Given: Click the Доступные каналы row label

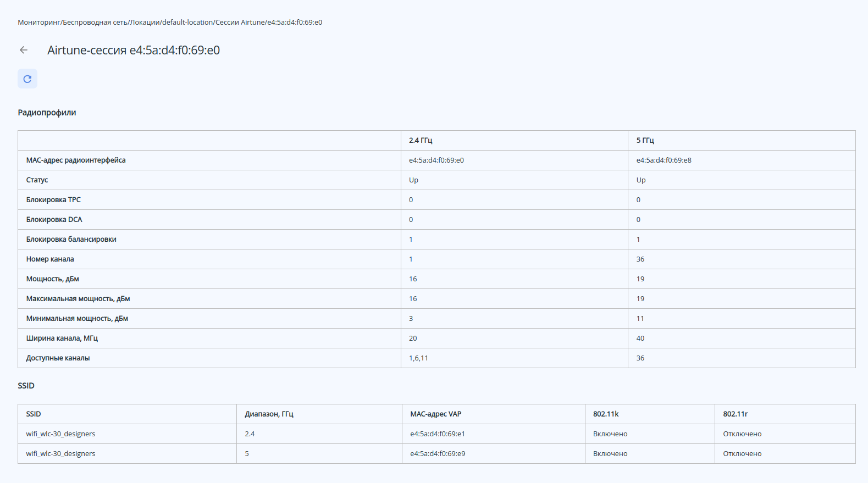Looking at the screenshot, I should 58,358.
